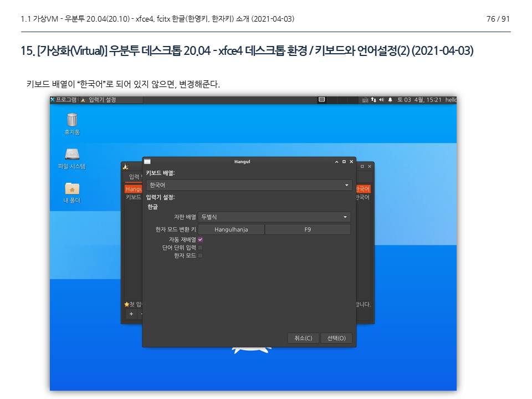Click the 취소(C) cancel button
The image size is (532, 399).
tap(303, 338)
